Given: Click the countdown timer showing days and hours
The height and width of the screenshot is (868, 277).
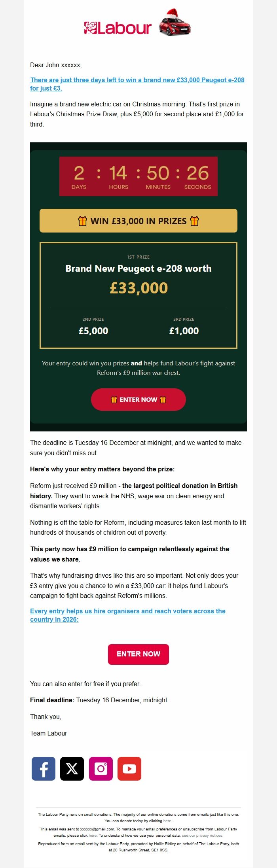Looking at the screenshot, I should click(138, 176).
